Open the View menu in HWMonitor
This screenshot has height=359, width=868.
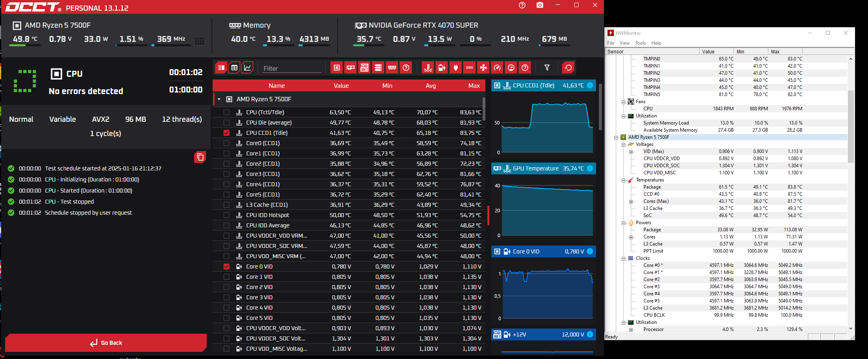[625, 43]
